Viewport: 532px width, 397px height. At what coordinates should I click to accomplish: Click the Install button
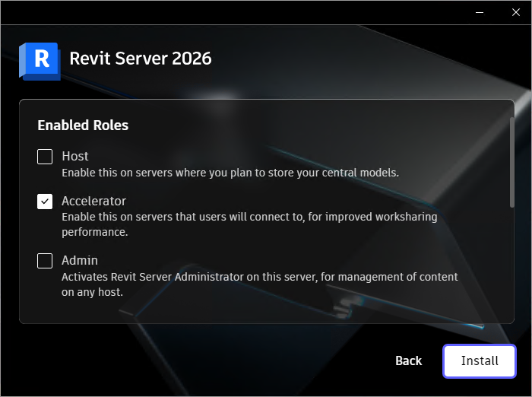[x=480, y=361]
